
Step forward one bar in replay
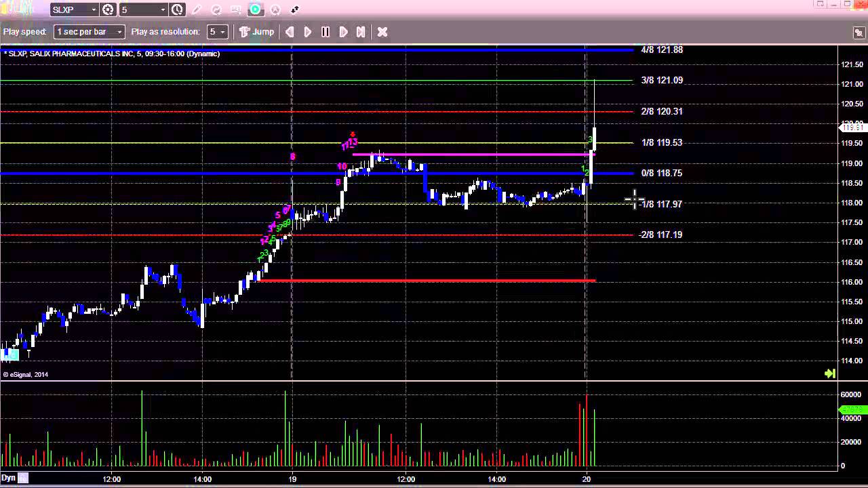pyautogui.click(x=343, y=32)
